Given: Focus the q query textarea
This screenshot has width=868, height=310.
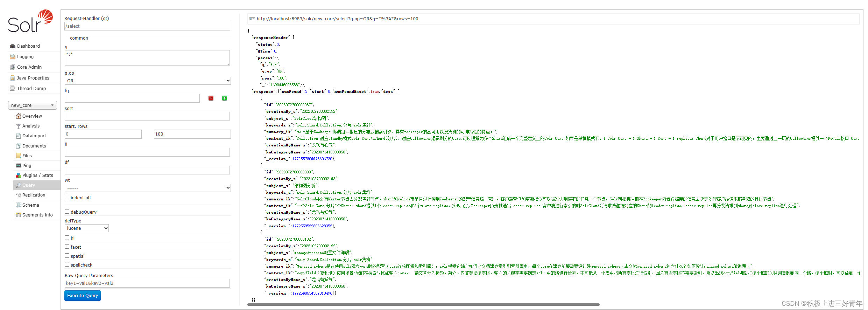Looking at the screenshot, I should pyautogui.click(x=147, y=58).
